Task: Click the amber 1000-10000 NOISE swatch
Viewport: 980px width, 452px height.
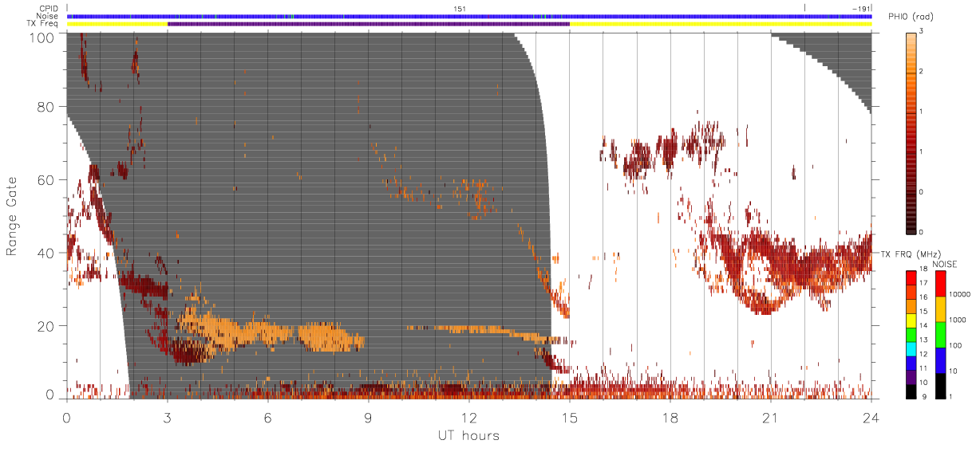Action: pos(941,309)
